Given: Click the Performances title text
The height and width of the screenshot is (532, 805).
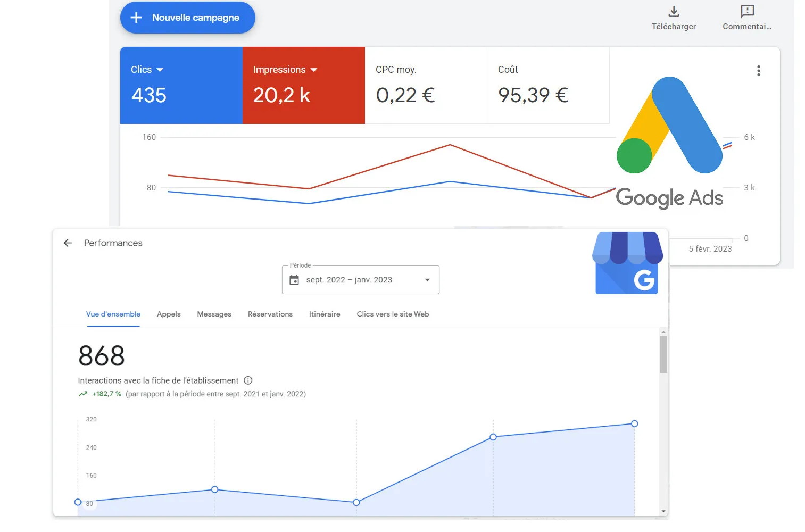Looking at the screenshot, I should click(113, 243).
